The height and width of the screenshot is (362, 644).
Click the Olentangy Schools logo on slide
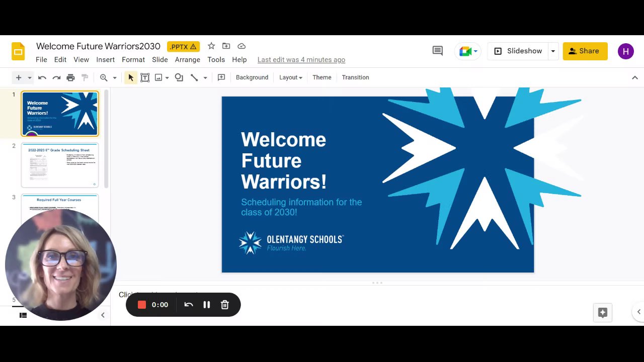click(x=291, y=243)
